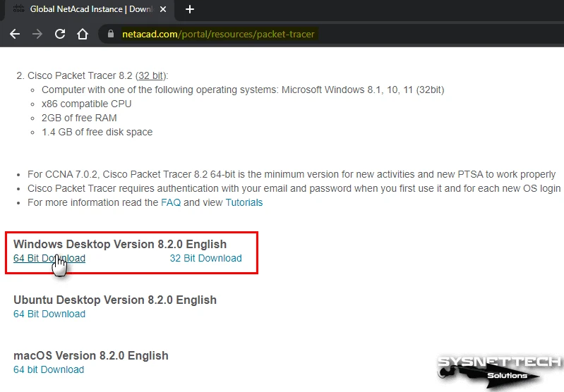This screenshot has width=564, height=392.
Task: Download Windows 32 Bit version
Action: click(205, 258)
